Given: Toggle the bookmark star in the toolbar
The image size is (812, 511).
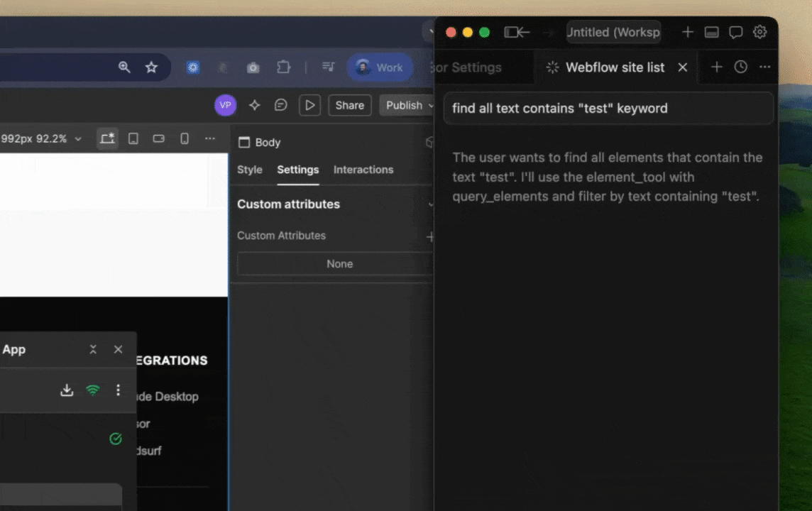Looking at the screenshot, I should (x=151, y=67).
